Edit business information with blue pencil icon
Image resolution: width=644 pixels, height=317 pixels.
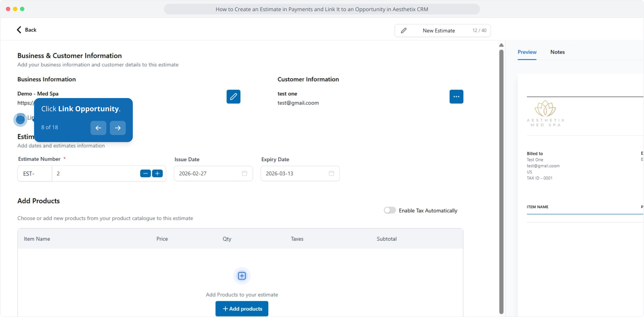pyautogui.click(x=233, y=97)
